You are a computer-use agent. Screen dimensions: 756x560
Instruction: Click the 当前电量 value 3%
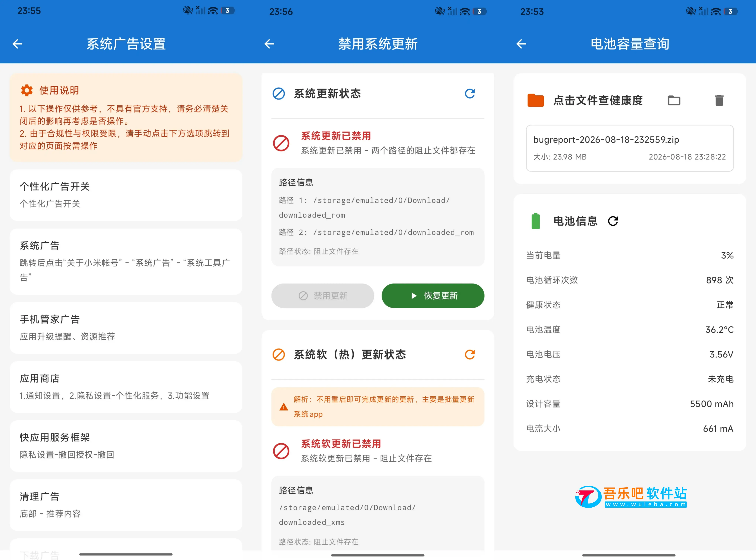(x=727, y=255)
